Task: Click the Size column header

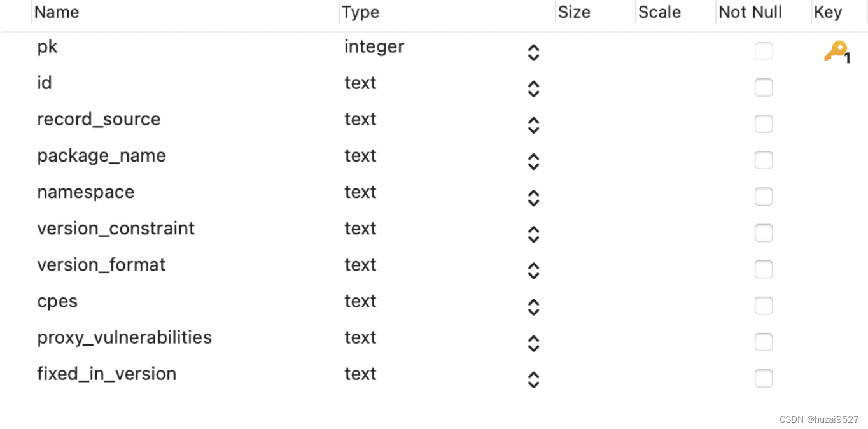Action: click(x=574, y=12)
